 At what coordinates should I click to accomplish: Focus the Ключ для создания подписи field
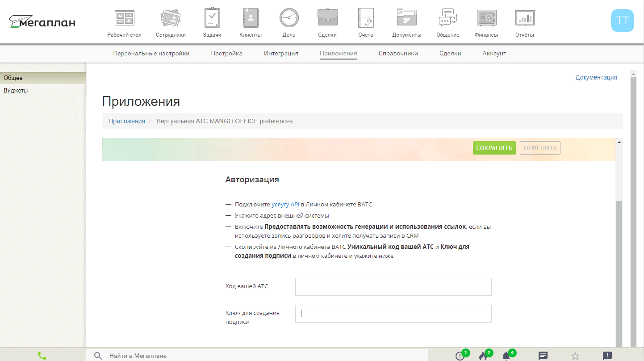point(393,314)
